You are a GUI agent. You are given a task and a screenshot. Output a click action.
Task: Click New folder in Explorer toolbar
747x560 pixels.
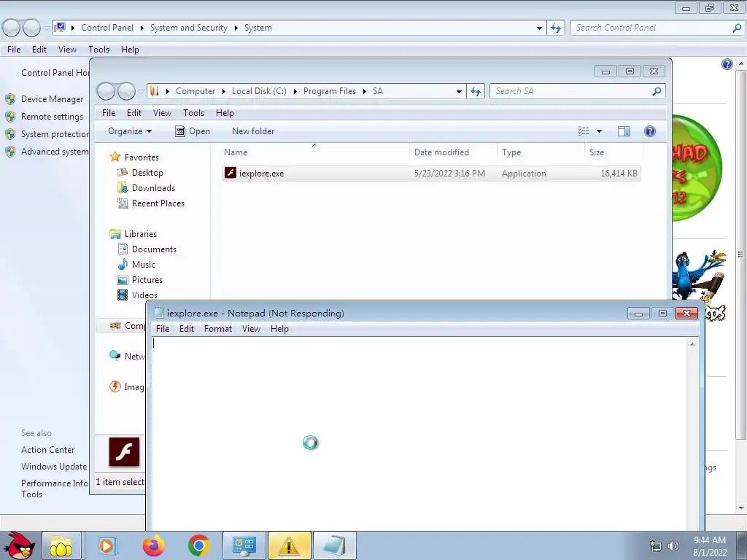click(253, 131)
